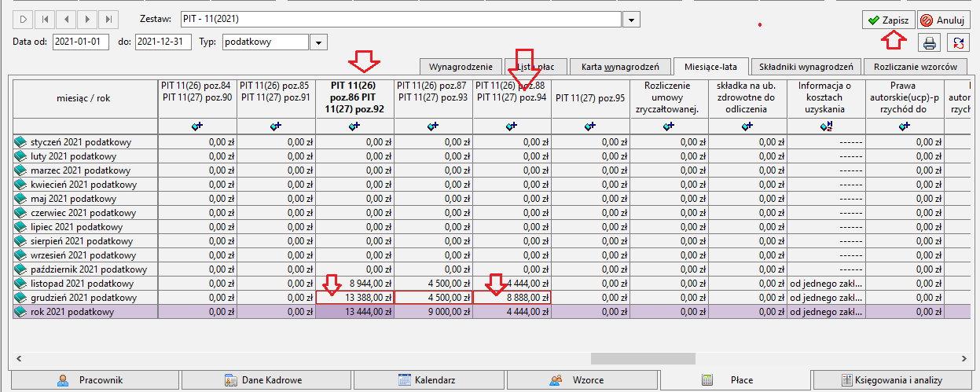Viewport: 980px width, 392px height.
Task: Click book icon of wrzesień 2021 podatkowy
Action: 21,255
